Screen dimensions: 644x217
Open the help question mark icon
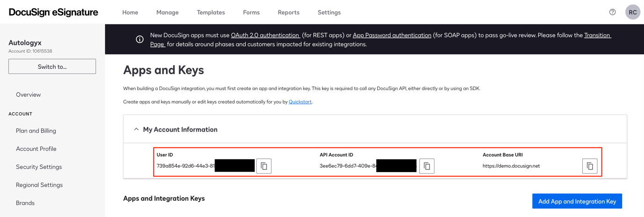click(x=613, y=12)
